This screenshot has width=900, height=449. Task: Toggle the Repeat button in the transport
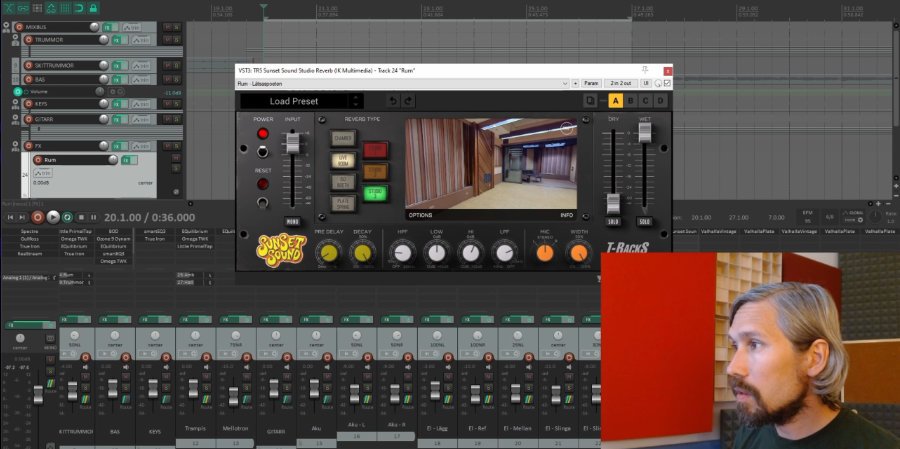pos(67,217)
